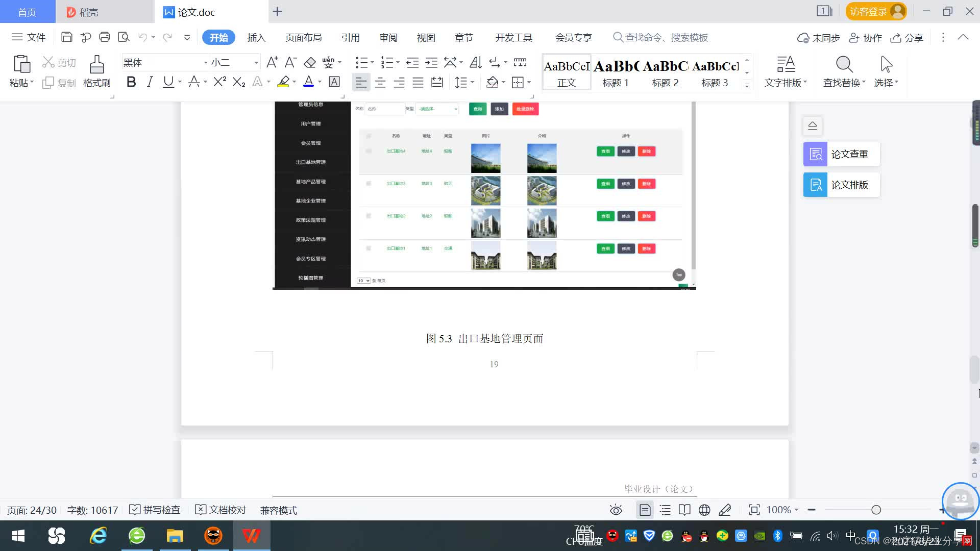Open Find and Replace (查找替换)
This screenshot has height=551, width=980.
coord(844,71)
